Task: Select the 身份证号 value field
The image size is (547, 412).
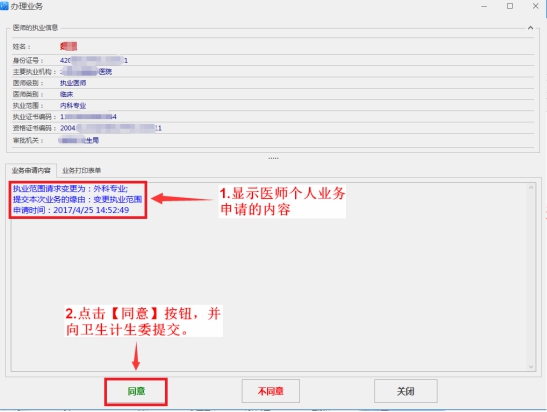Action: 94,60
